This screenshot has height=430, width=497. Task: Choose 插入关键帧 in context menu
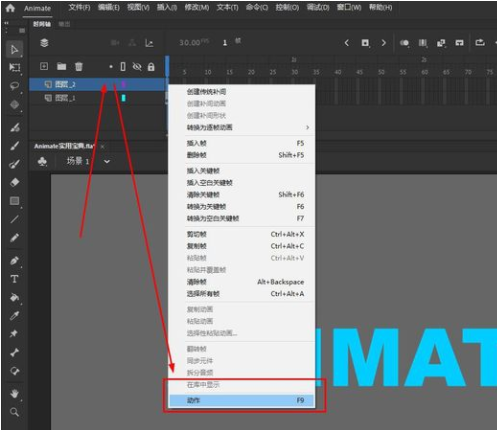(x=242, y=171)
